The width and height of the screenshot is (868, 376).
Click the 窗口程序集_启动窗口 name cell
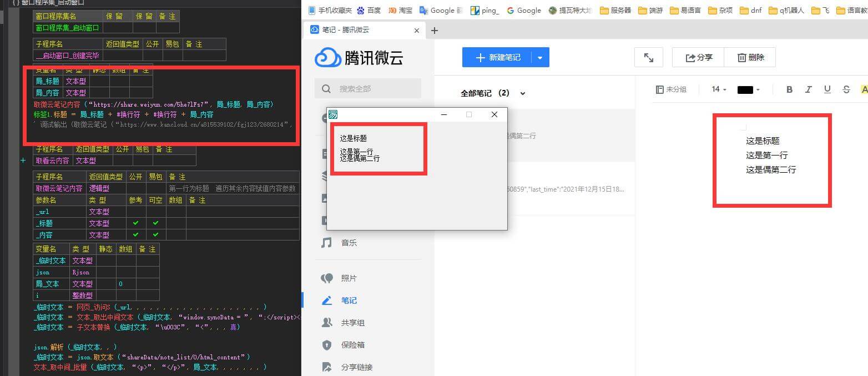[x=68, y=28]
